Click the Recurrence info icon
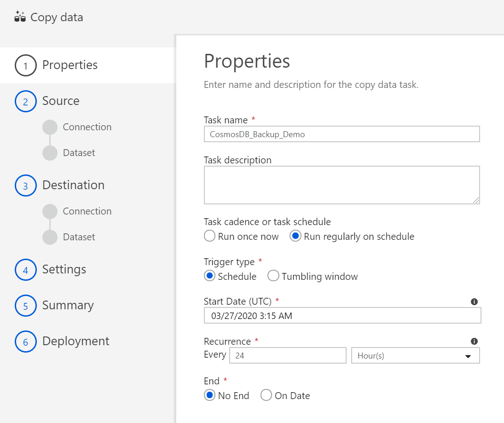This screenshot has height=423, width=504. [x=474, y=342]
